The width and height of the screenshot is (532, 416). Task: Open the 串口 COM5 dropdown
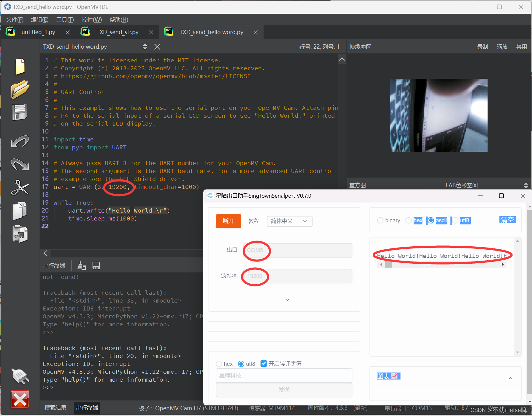(x=298, y=250)
